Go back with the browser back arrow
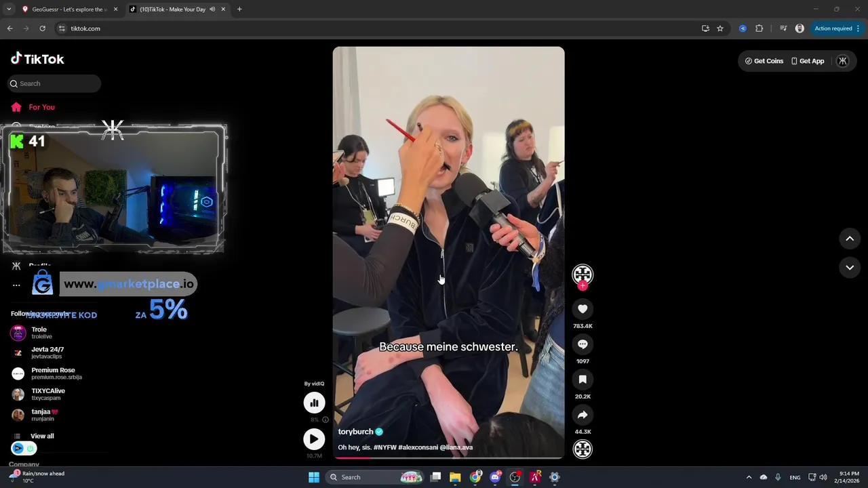The width and height of the screenshot is (868, 488). click(x=9, y=28)
